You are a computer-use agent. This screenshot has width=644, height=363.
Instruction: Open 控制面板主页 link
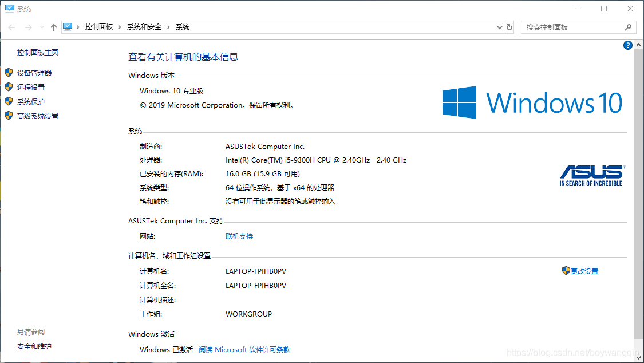(38, 53)
